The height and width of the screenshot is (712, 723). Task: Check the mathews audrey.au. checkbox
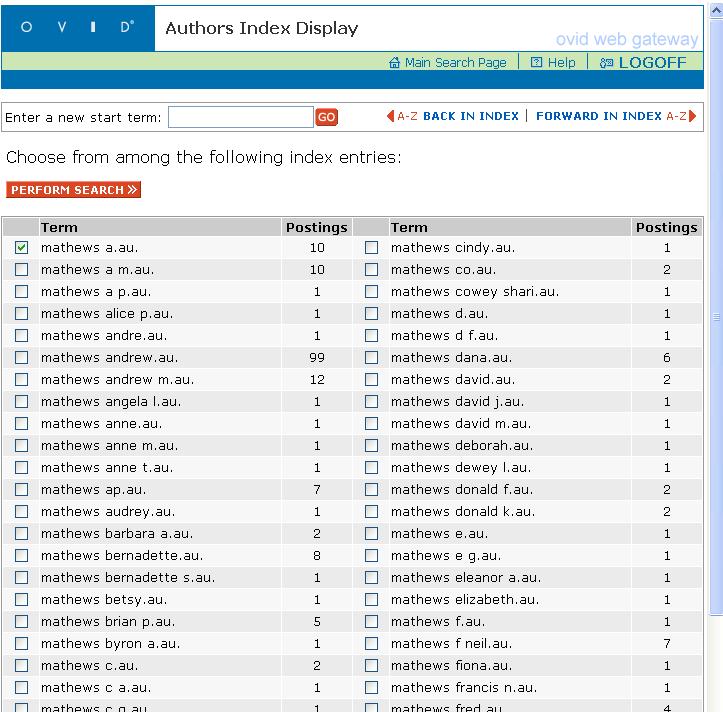(21, 511)
